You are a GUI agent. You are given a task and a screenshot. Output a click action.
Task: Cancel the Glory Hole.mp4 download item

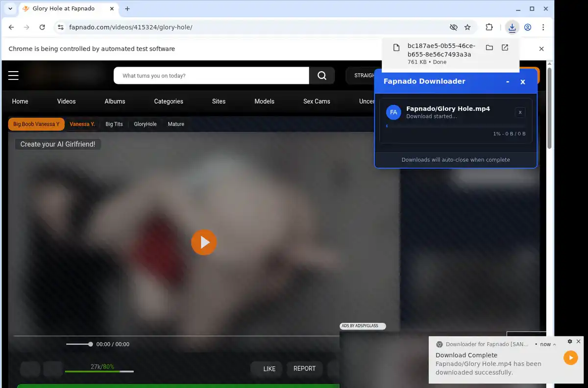(520, 112)
